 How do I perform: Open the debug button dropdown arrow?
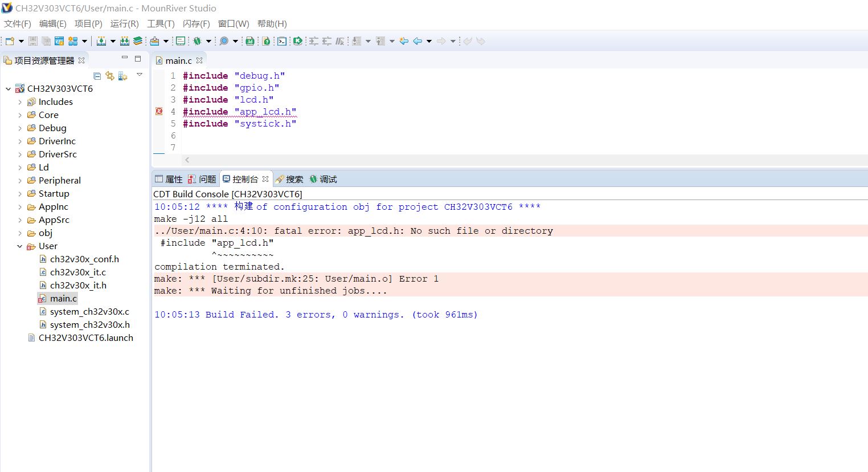(208, 41)
